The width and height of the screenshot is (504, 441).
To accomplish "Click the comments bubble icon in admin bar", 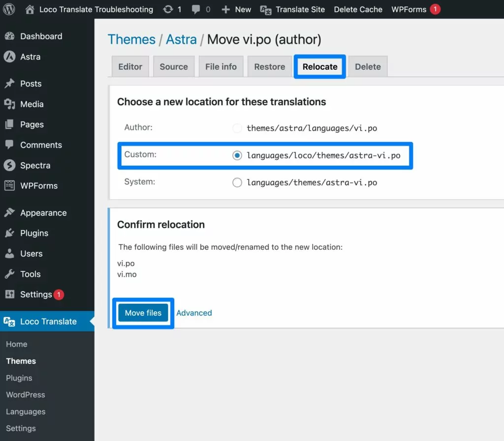I will pyautogui.click(x=196, y=9).
